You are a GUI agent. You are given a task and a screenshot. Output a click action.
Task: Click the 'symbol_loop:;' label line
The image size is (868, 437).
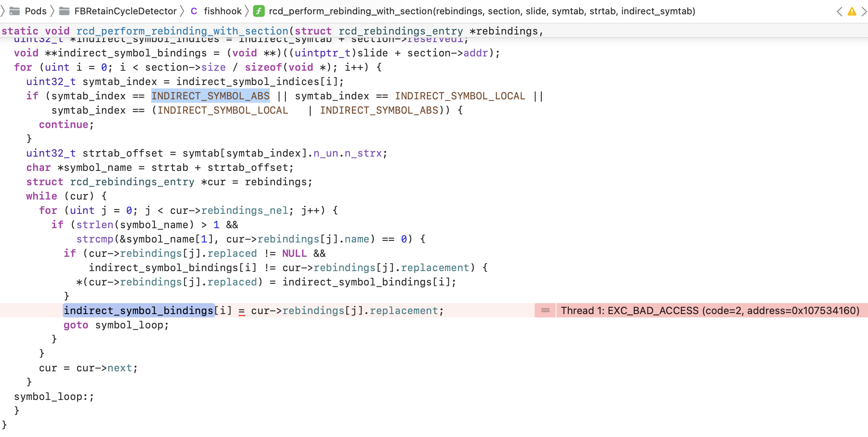54,397
